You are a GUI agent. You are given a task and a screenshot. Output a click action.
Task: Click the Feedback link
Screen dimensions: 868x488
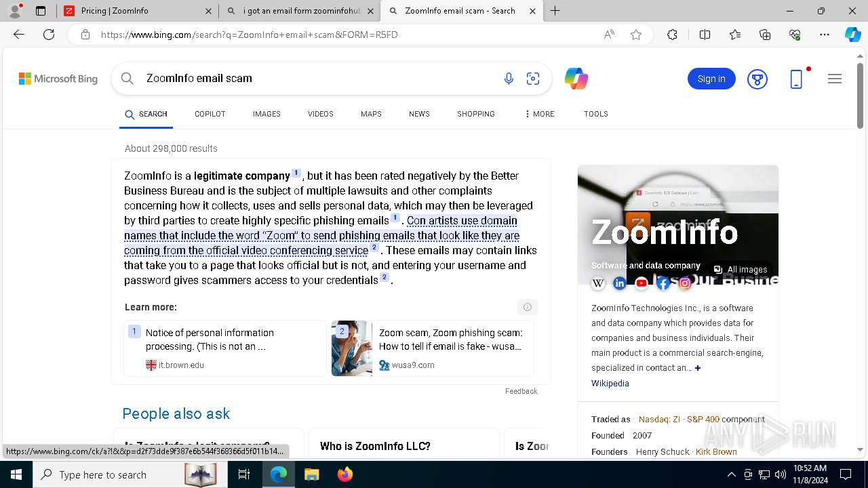click(521, 391)
